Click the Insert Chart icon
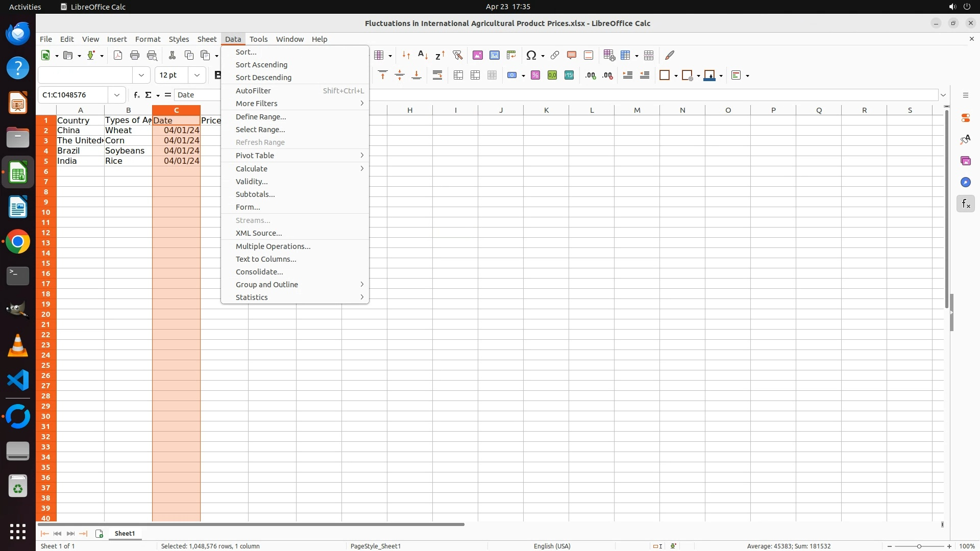The height and width of the screenshot is (551, 980). pos(495,55)
